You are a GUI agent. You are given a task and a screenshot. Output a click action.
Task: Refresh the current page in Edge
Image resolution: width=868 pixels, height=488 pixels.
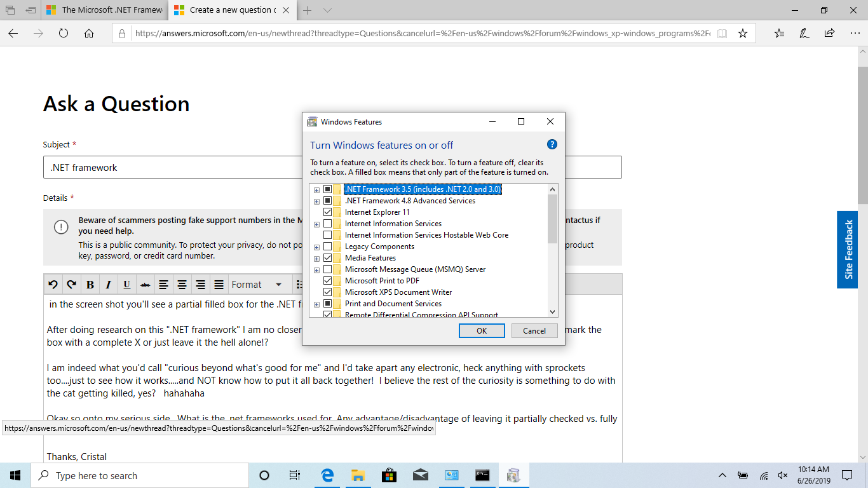64,33
